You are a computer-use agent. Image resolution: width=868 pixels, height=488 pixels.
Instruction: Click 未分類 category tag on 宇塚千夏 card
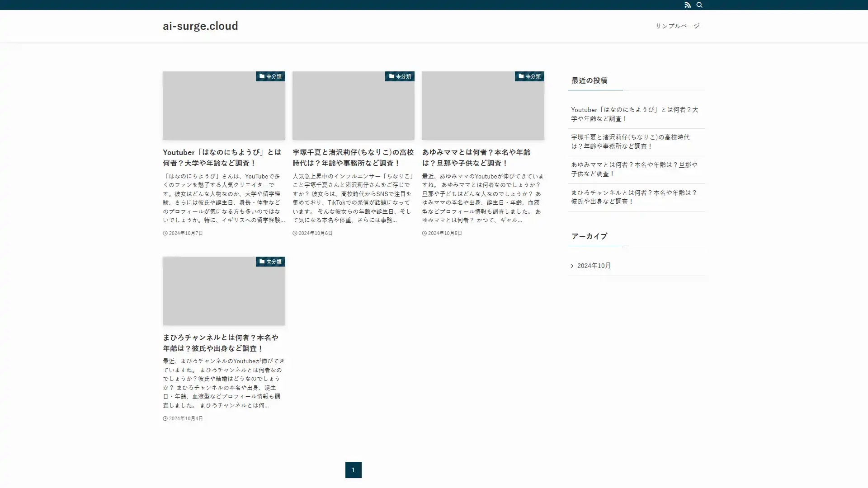400,76
